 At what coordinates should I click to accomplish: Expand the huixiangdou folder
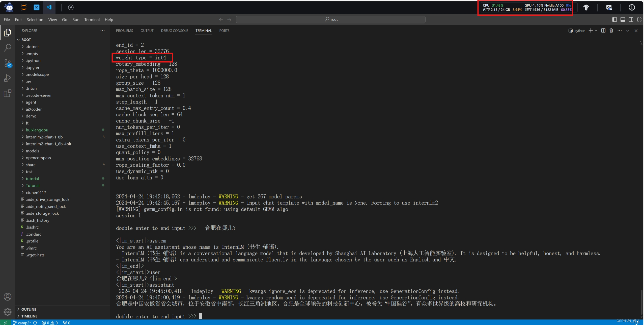click(x=62, y=130)
